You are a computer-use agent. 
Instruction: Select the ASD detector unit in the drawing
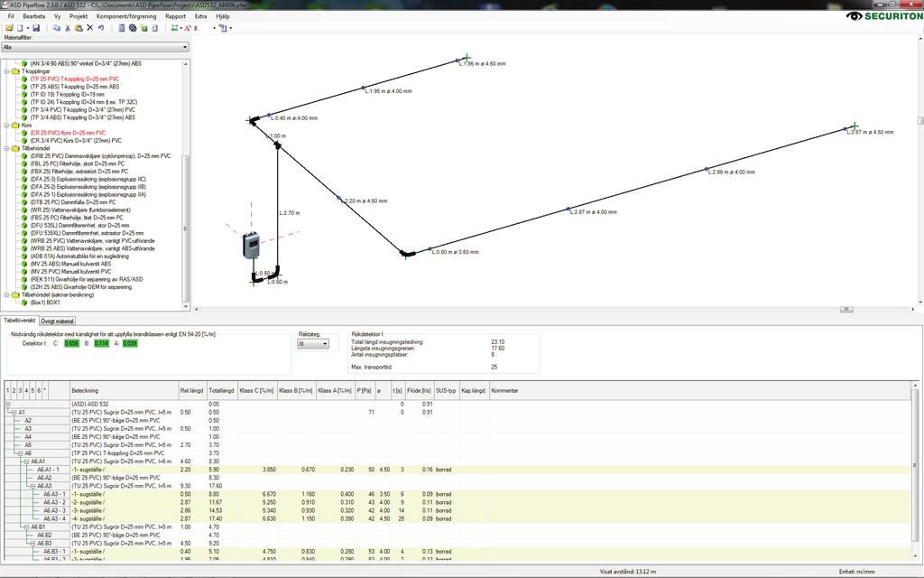point(251,244)
